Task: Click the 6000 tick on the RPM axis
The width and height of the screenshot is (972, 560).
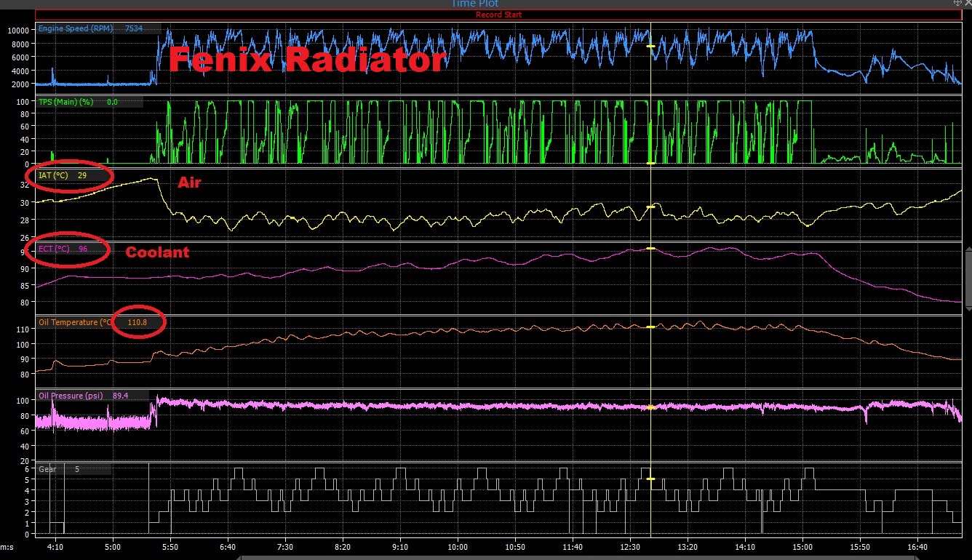Action: (20, 57)
